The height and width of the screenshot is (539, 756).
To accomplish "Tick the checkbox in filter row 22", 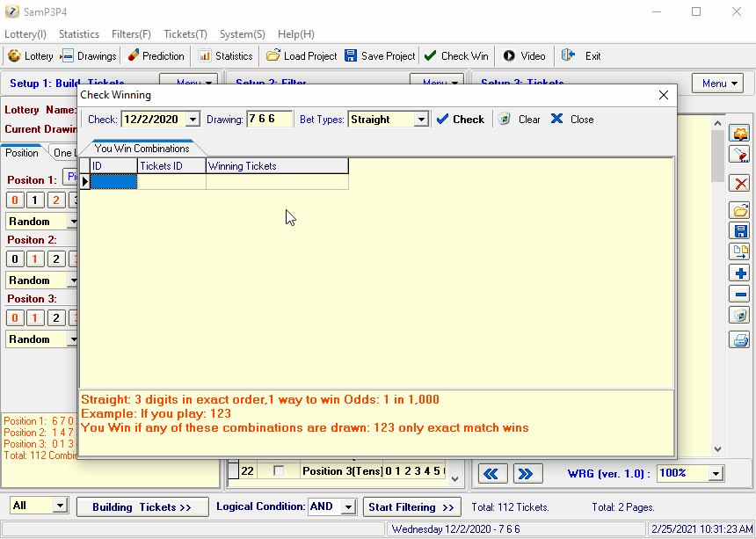I will click(x=279, y=471).
